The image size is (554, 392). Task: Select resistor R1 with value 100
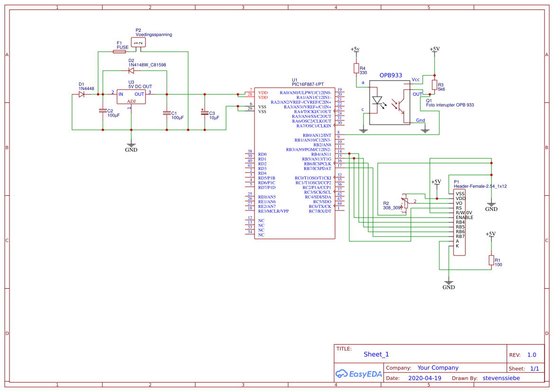tap(492, 261)
